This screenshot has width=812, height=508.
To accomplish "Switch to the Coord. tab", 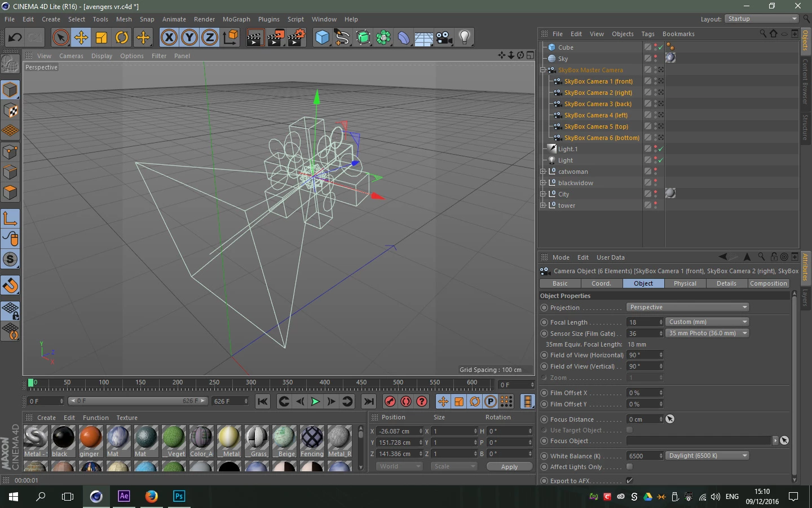I will [601, 283].
